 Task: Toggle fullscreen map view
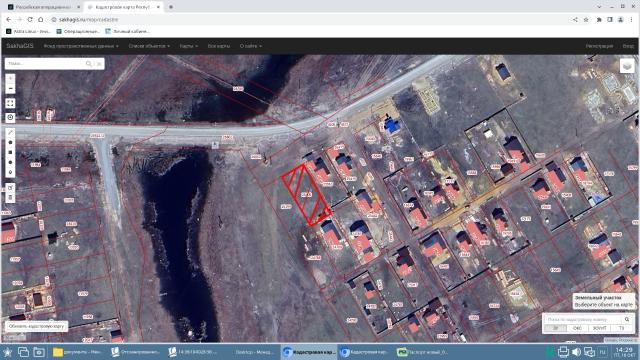point(11,103)
